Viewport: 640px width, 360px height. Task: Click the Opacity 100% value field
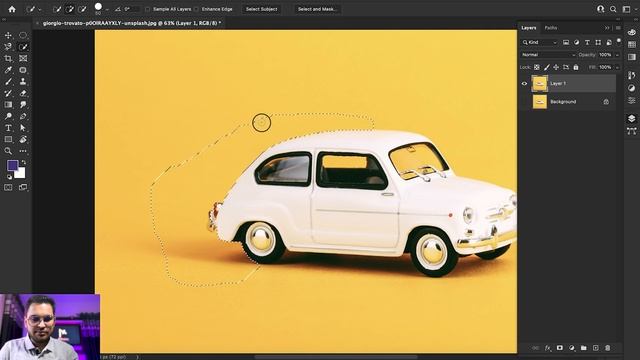click(605, 55)
